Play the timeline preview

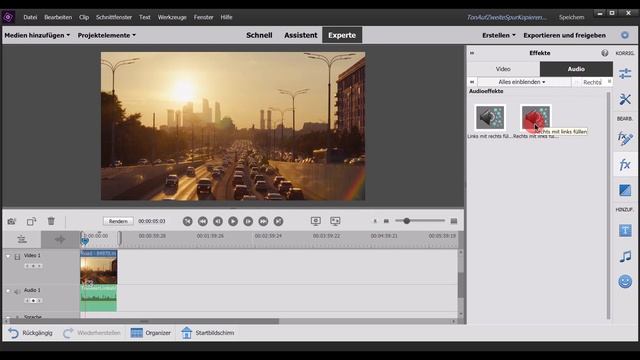pos(233,221)
